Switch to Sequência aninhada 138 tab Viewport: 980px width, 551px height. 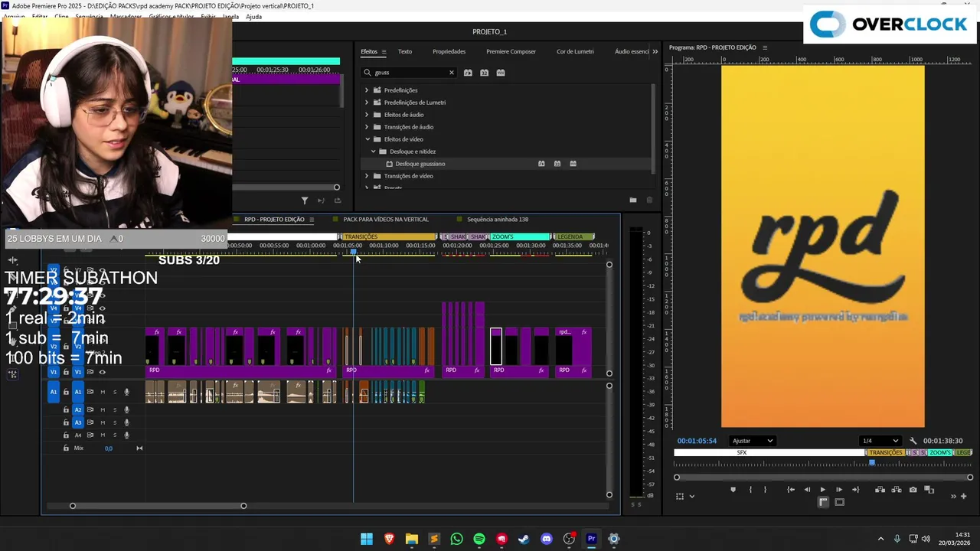[498, 220]
